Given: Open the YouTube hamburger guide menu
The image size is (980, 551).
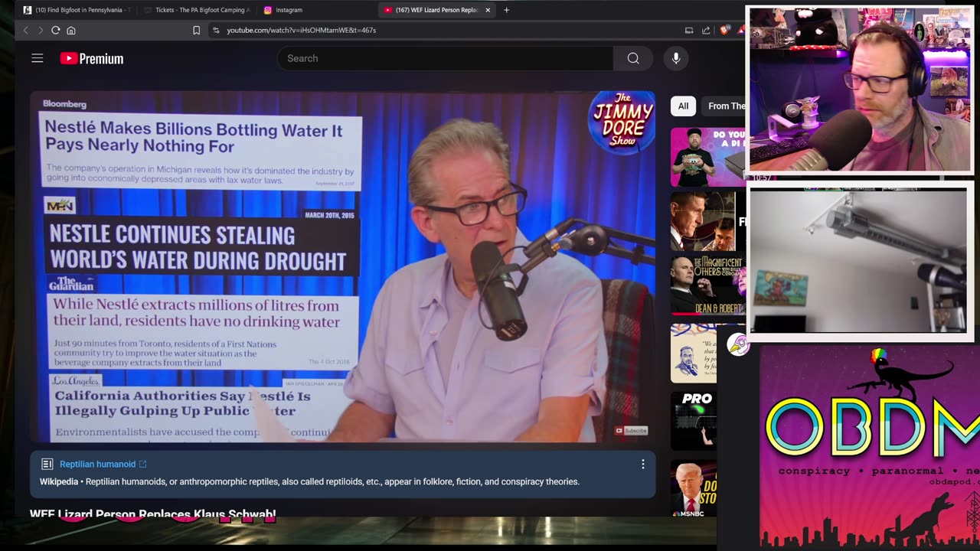Looking at the screenshot, I should coord(37,58).
